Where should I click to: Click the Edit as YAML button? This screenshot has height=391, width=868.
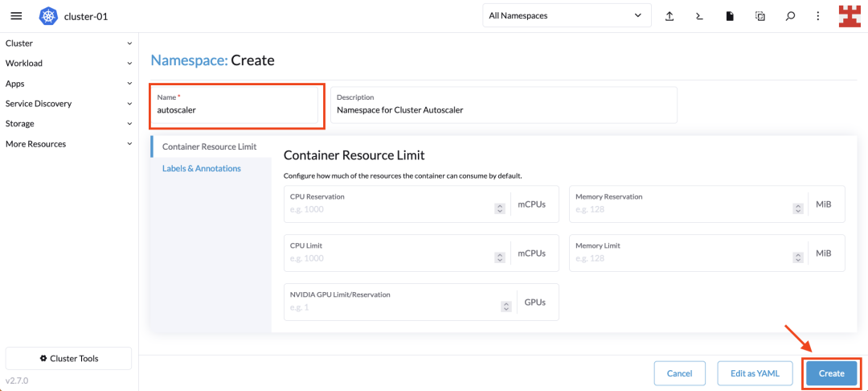[755, 373]
